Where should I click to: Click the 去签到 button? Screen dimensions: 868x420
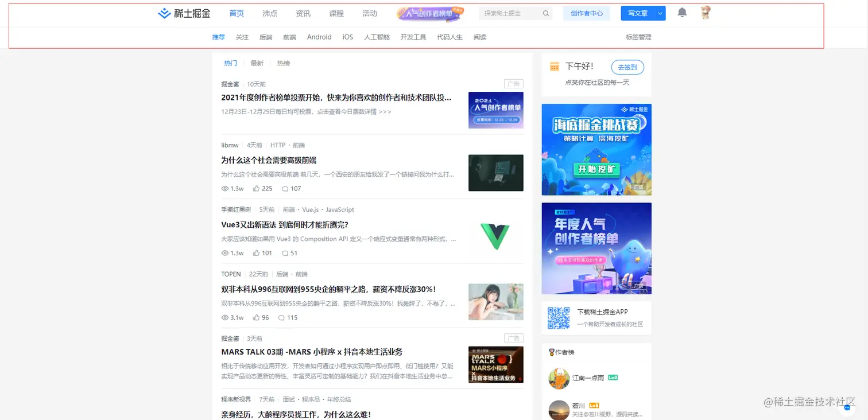[627, 67]
